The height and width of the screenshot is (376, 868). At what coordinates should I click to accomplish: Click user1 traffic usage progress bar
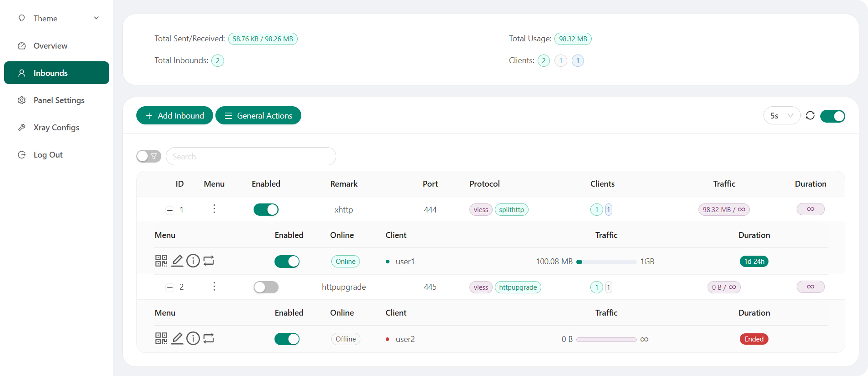[x=606, y=262]
